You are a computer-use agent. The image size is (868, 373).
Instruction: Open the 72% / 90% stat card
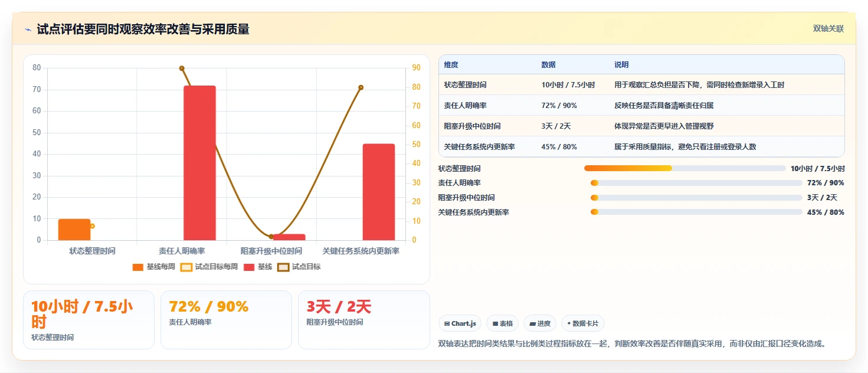(226, 320)
